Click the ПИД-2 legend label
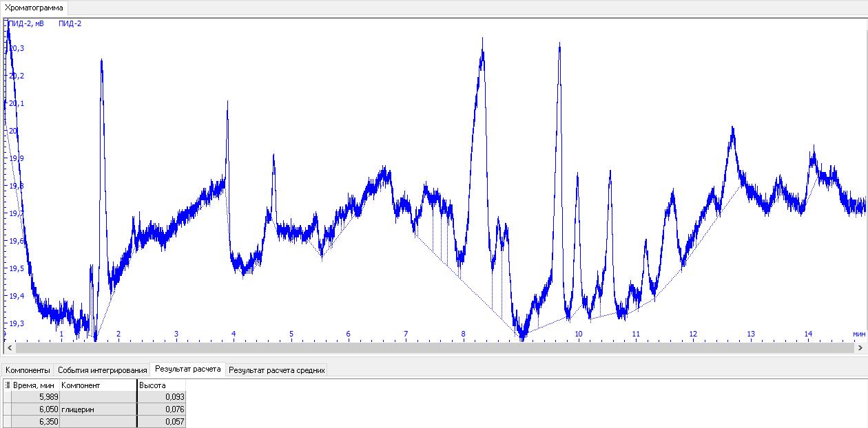The height and width of the screenshot is (428, 868). click(70, 23)
